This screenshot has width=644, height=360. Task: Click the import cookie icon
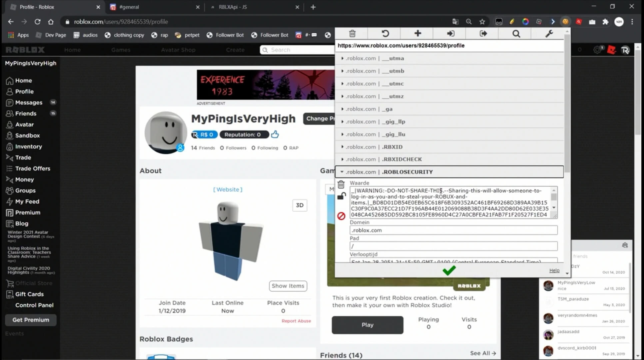(450, 33)
